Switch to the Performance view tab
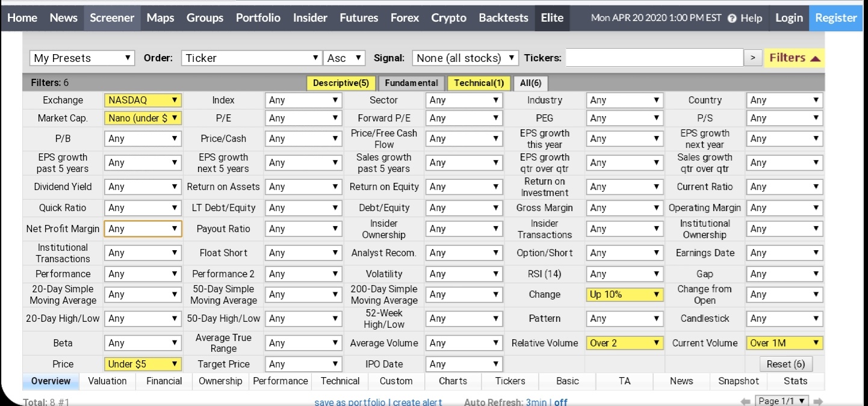This screenshot has width=868, height=406. (x=280, y=381)
